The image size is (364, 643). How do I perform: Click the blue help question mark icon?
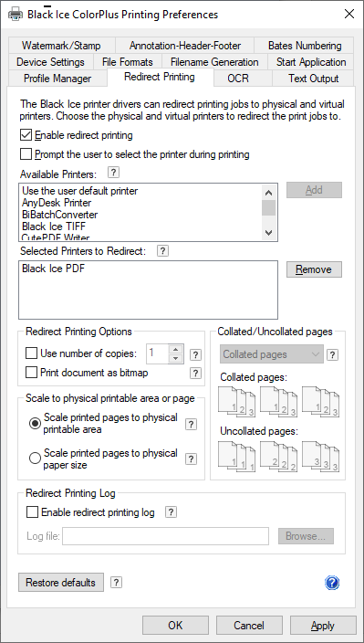(332, 583)
